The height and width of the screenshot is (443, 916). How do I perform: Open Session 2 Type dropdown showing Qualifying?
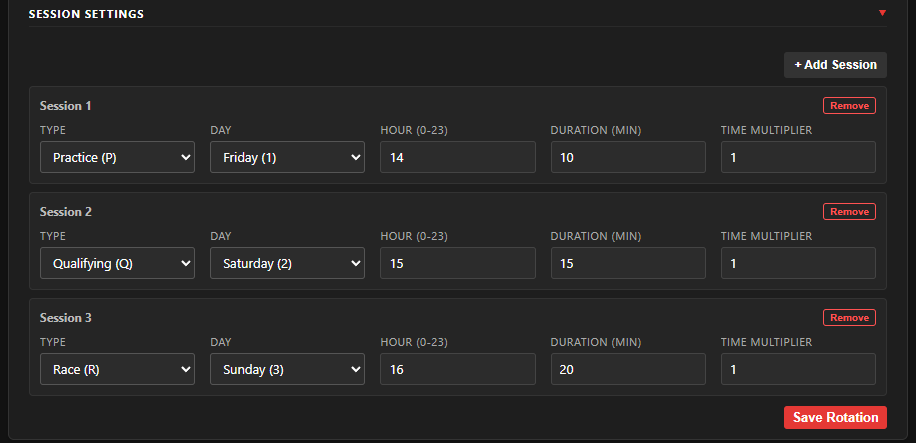click(117, 263)
